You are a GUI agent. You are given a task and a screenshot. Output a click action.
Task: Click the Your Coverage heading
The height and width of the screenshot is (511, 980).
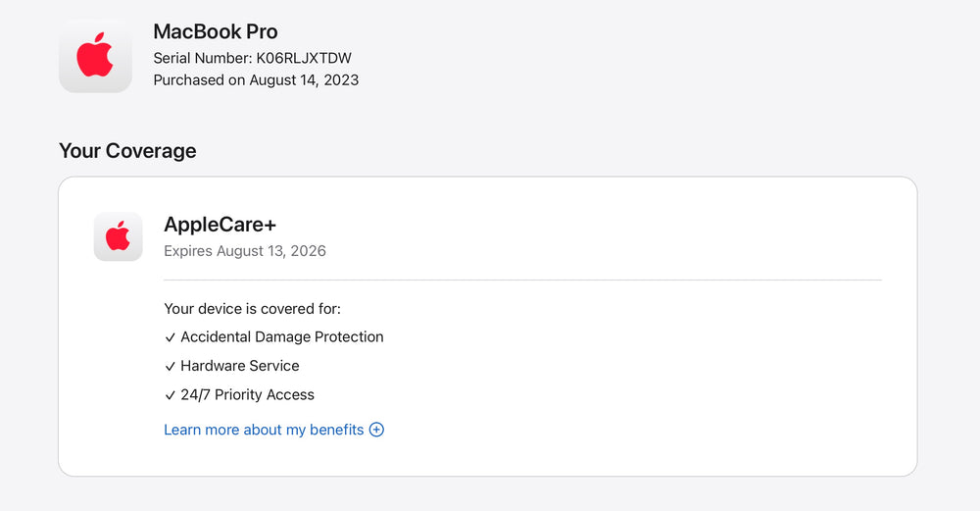[x=127, y=151]
